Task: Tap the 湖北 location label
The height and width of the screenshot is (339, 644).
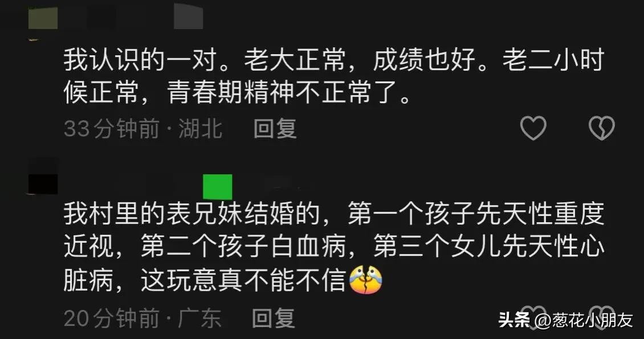Action: (201, 128)
